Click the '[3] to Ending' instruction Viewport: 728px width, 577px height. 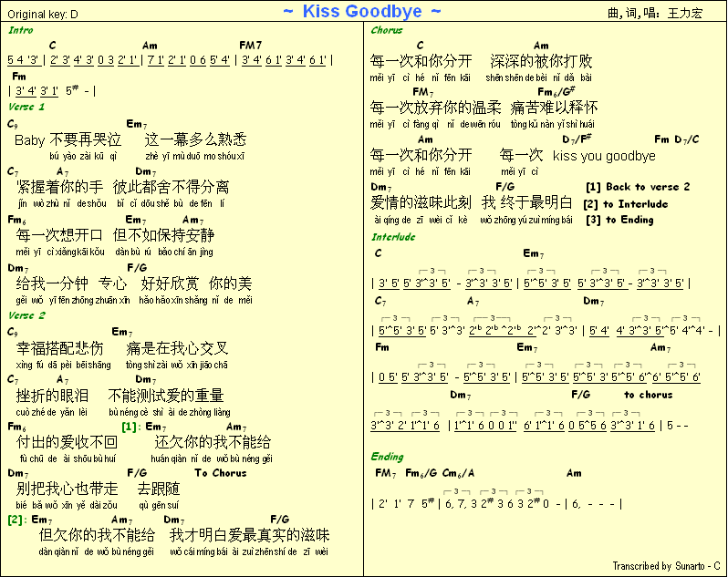pyautogui.click(x=619, y=220)
